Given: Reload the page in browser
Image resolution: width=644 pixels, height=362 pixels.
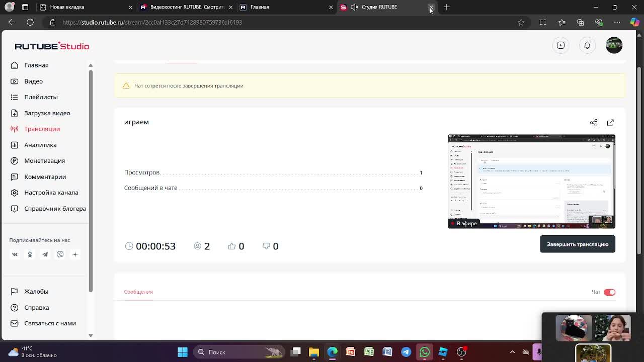Looking at the screenshot, I should pyautogui.click(x=30, y=22).
